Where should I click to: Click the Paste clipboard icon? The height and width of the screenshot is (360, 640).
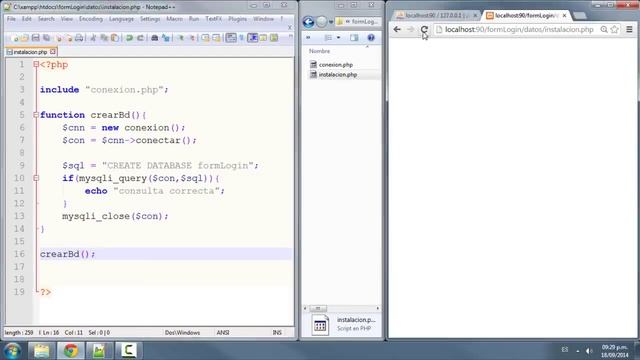[115, 38]
